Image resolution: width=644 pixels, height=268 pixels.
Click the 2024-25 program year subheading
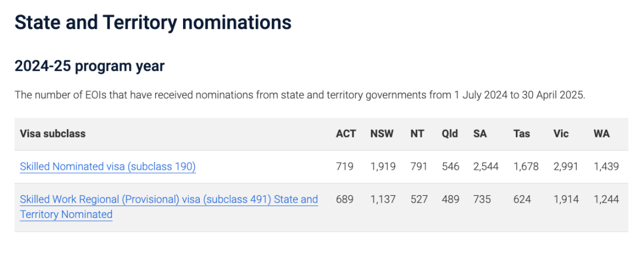(x=89, y=66)
